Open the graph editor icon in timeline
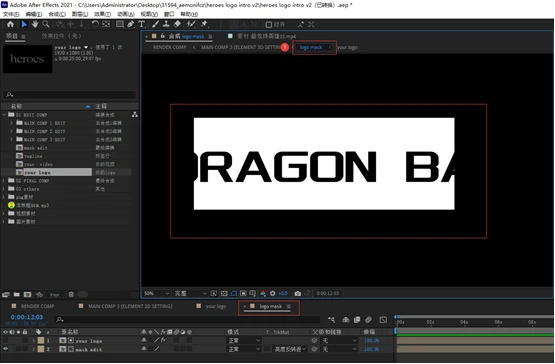 [x=383, y=320]
